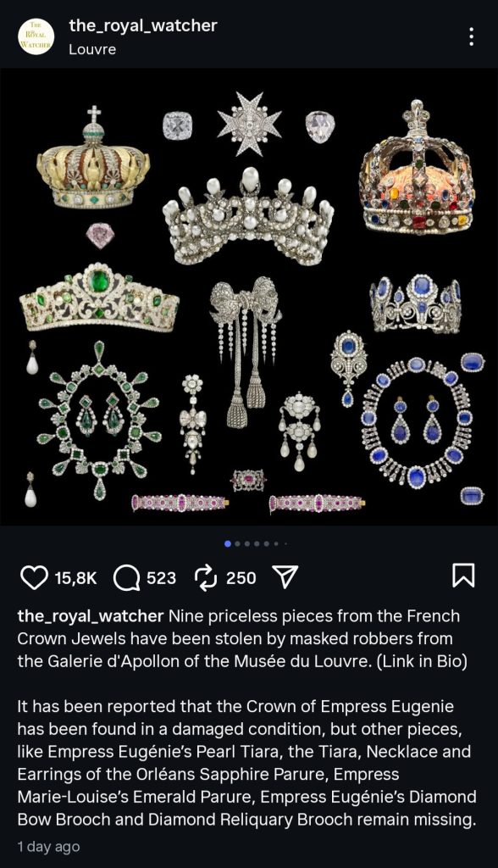Open the three-dot options menu
498x868 pixels.
[x=472, y=36]
